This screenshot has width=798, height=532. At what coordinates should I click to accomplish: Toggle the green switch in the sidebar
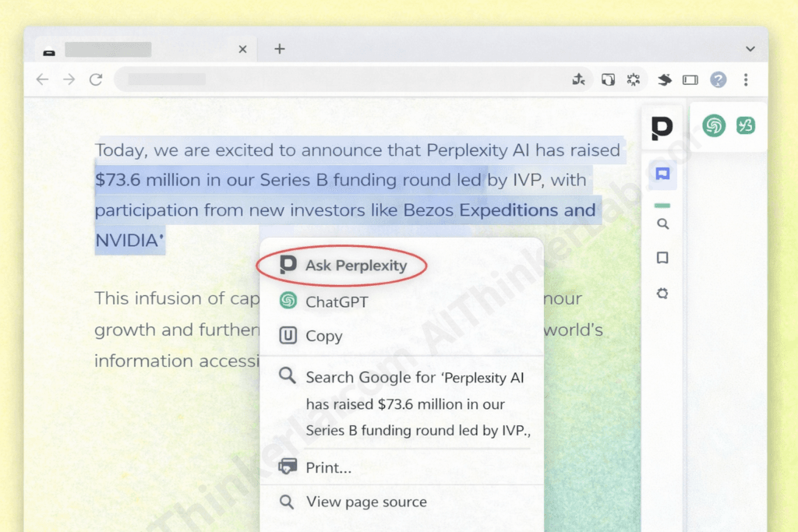[x=662, y=206]
